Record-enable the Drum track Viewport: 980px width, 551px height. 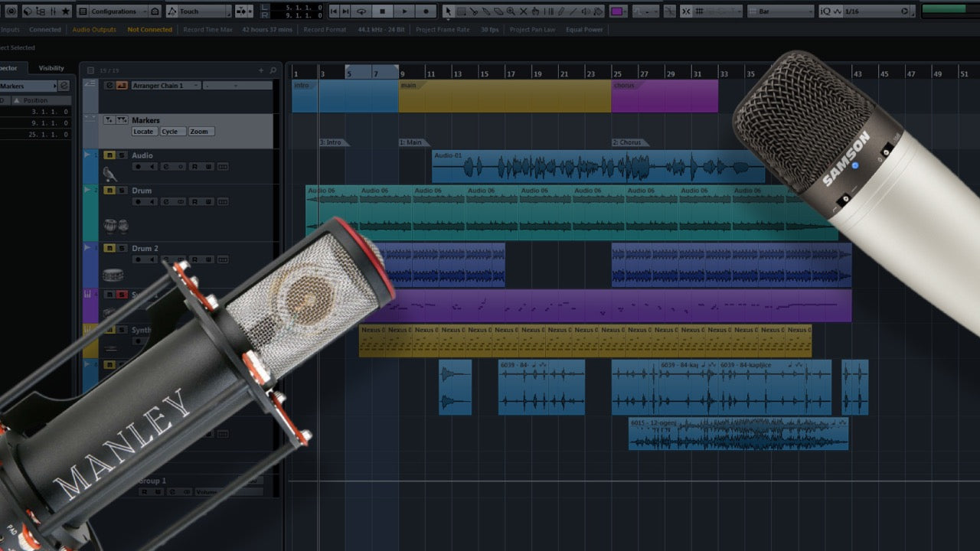coord(138,202)
